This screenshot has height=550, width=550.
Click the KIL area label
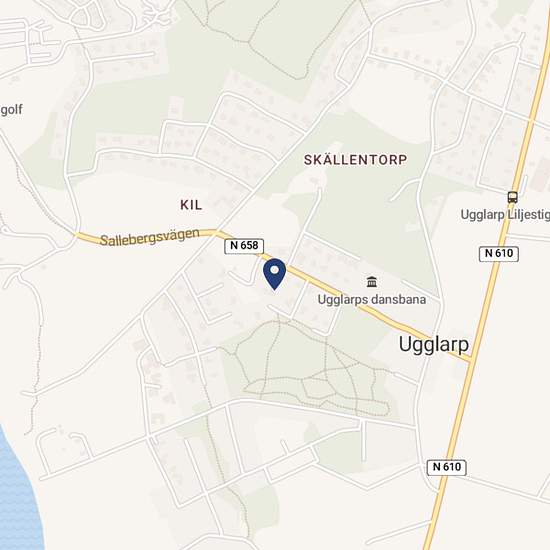[x=191, y=205]
